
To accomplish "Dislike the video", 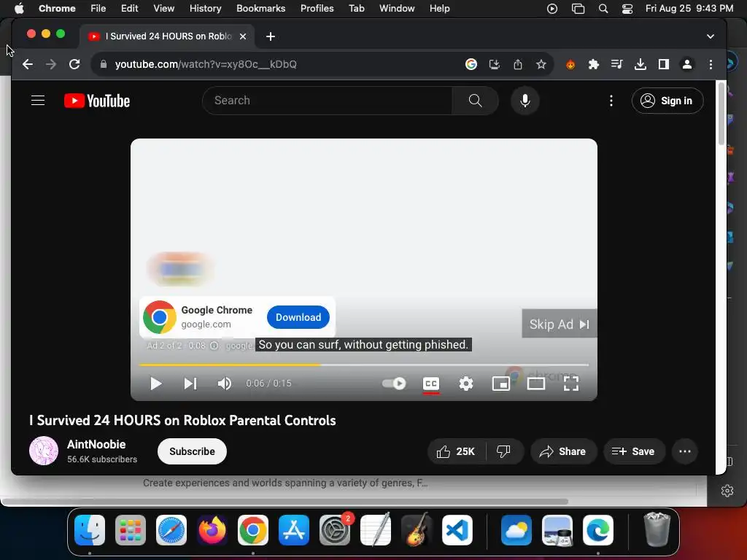I will (x=503, y=451).
